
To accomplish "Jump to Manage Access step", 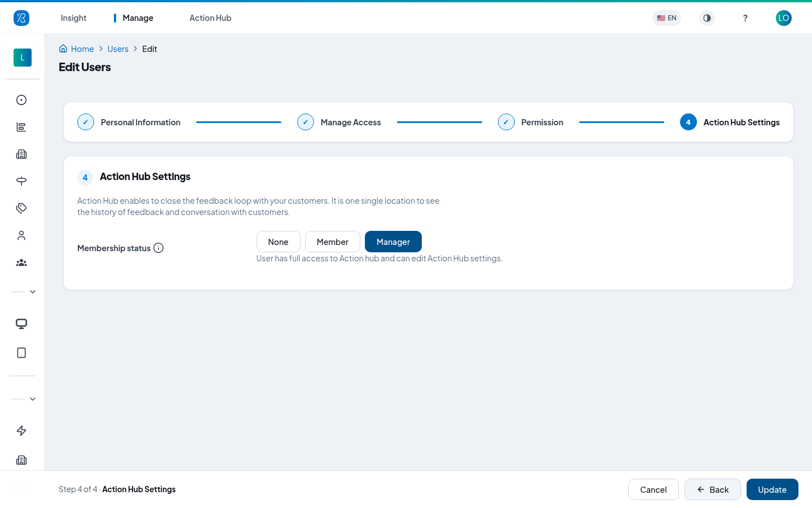I will tap(339, 122).
